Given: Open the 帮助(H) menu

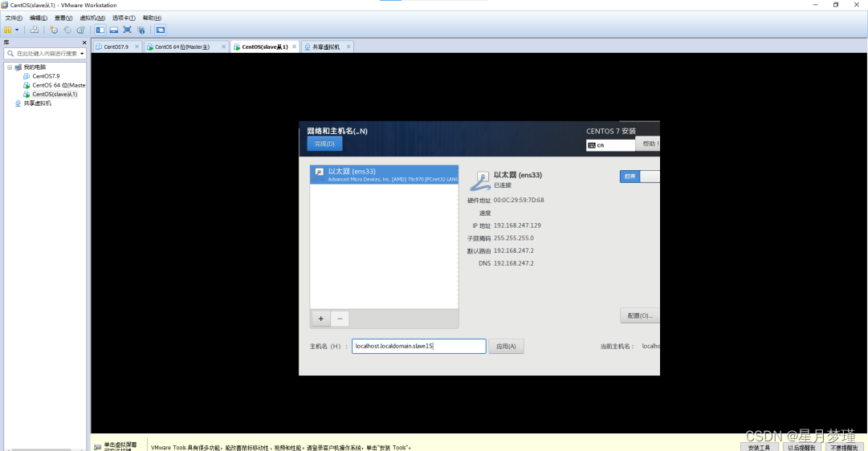Looking at the screenshot, I should tap(152, 18).
